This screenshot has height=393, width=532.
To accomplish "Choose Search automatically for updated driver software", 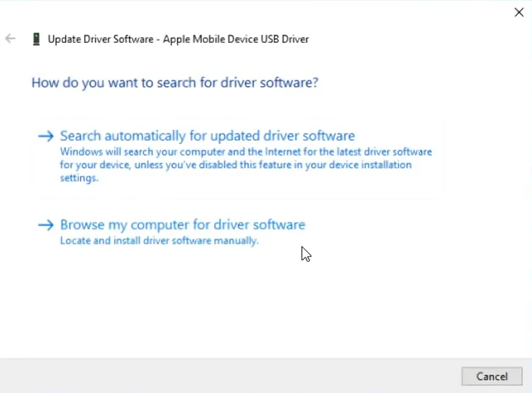I will (x=207, y=135).
